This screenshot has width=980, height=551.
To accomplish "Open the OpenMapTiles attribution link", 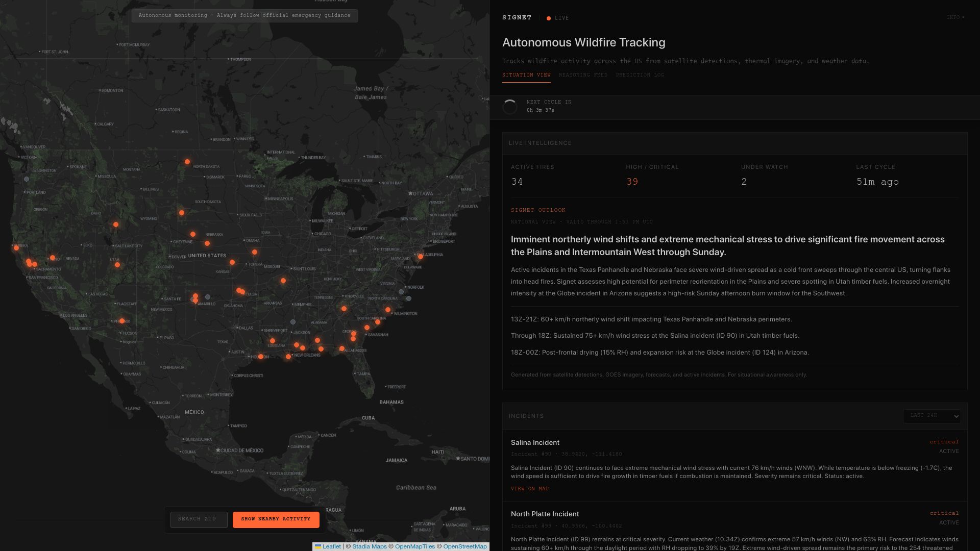I will coord(415,546).
